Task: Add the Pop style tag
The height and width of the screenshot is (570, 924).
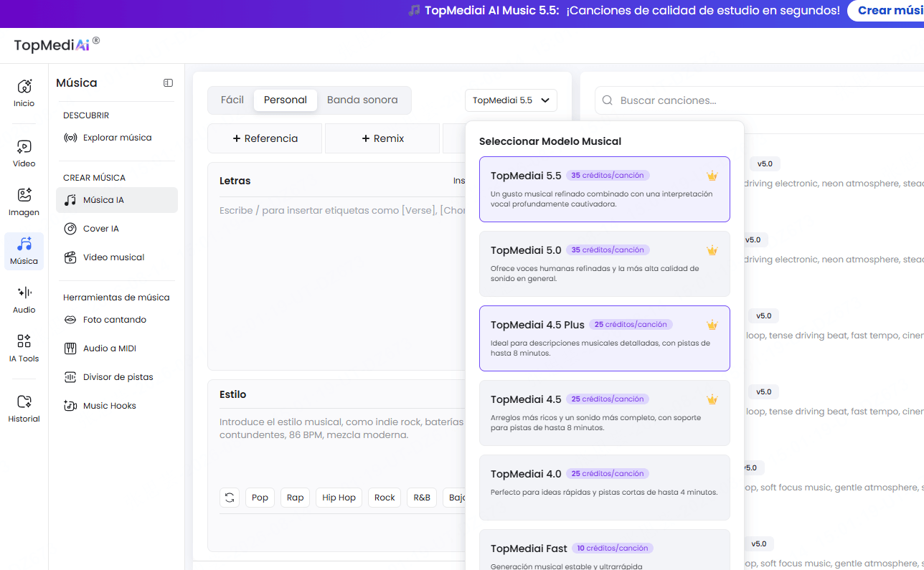Action: (x=260, y=498)
